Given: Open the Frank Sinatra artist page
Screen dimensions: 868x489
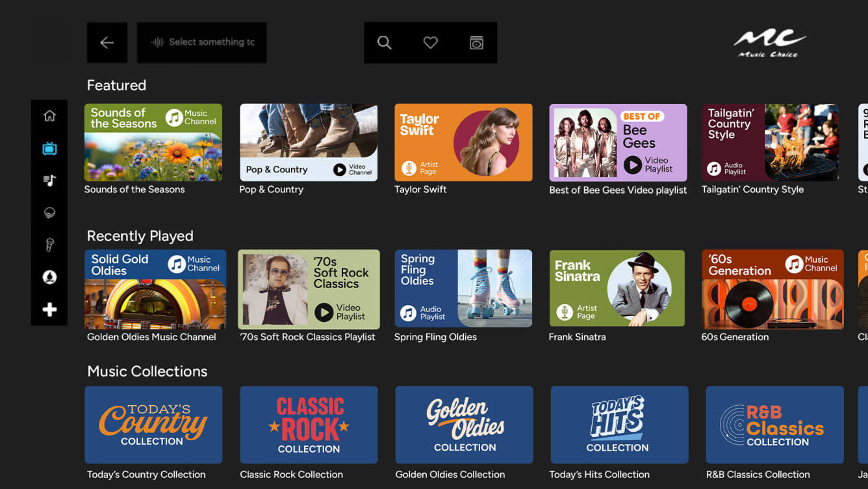Looking at the screenshot, I should 617,289.
